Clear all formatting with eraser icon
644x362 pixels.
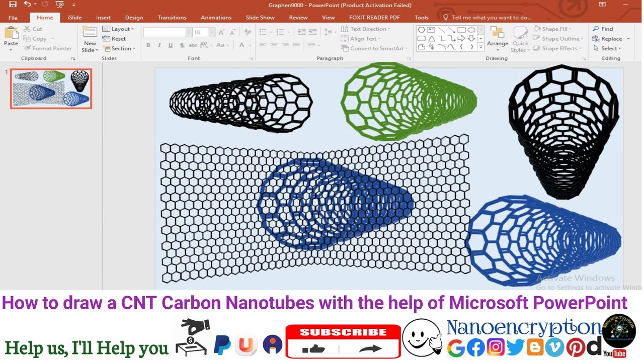point(248,32)
